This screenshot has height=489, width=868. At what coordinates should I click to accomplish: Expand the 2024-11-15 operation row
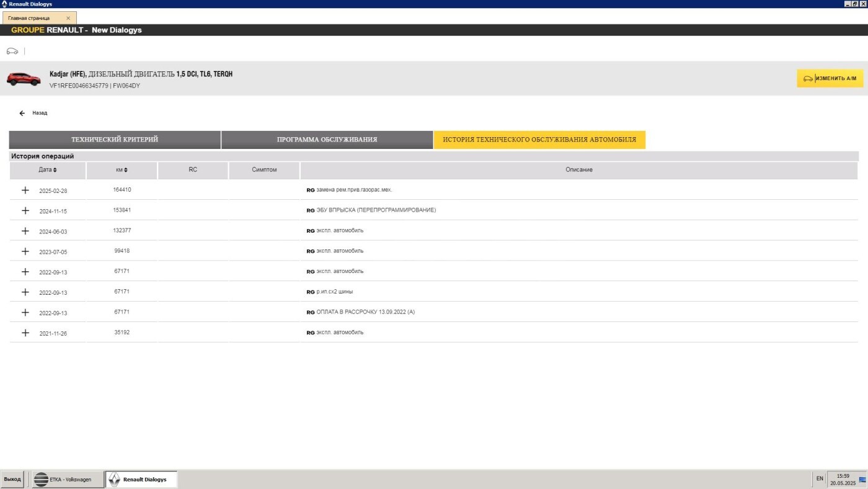25,210
